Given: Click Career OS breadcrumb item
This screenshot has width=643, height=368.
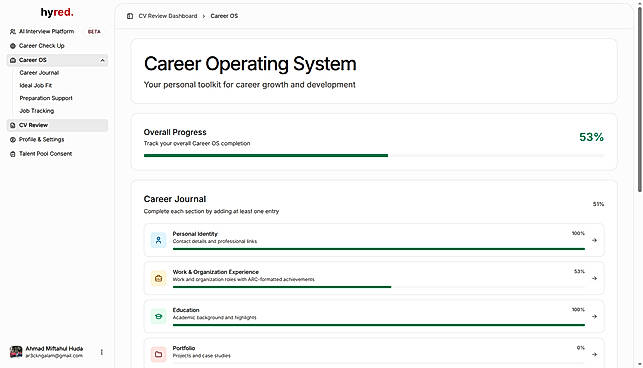Looking at the screenshot, I should pos(224,16).
